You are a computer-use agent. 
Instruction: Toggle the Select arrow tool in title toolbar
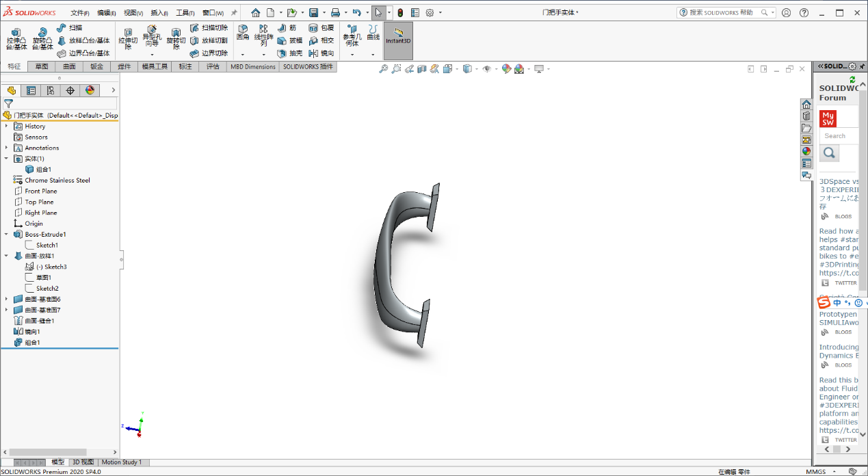click(378, 12)
